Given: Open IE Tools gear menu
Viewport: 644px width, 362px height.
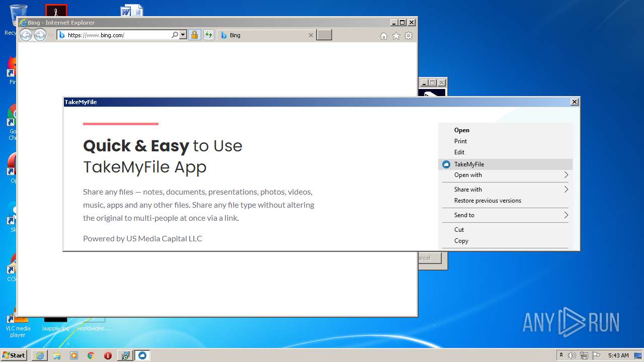Looking at the screenshot, I should point(409,36).
